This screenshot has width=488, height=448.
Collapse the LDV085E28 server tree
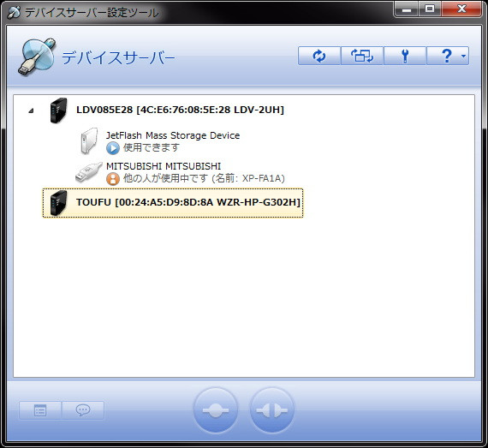click(31, 111)
